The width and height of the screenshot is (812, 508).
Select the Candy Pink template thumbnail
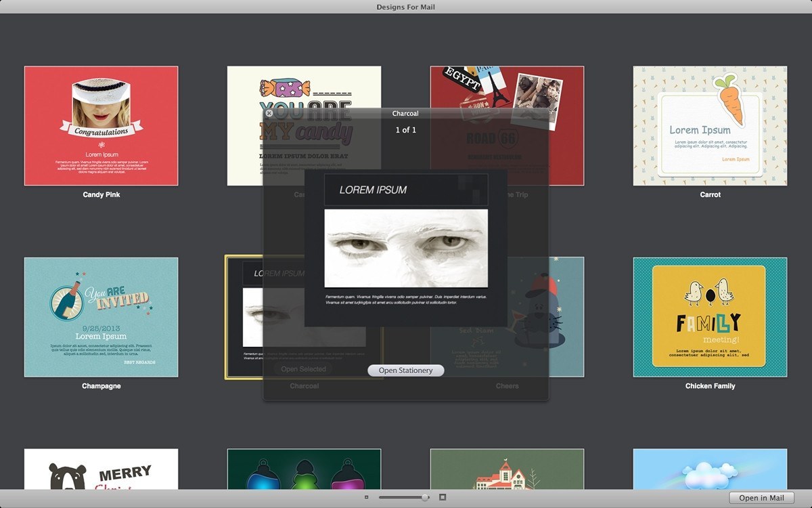(x=101, y=126)
